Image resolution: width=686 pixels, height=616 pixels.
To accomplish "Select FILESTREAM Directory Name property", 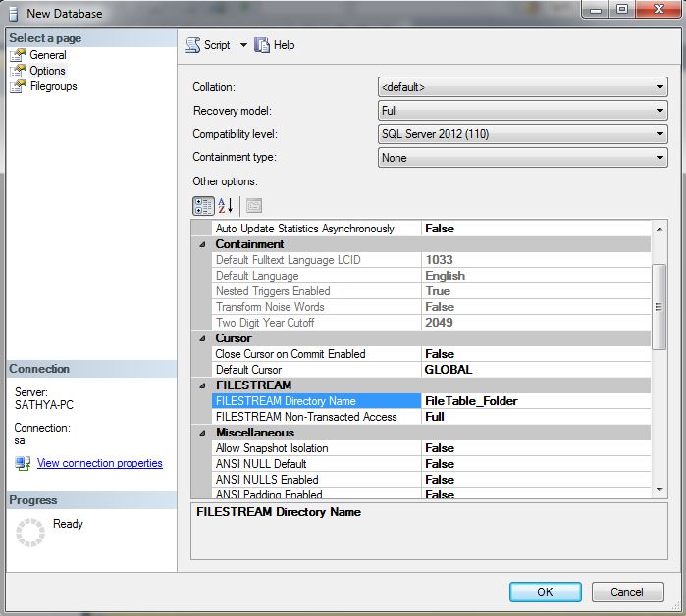I will click(x=316, y=401).
